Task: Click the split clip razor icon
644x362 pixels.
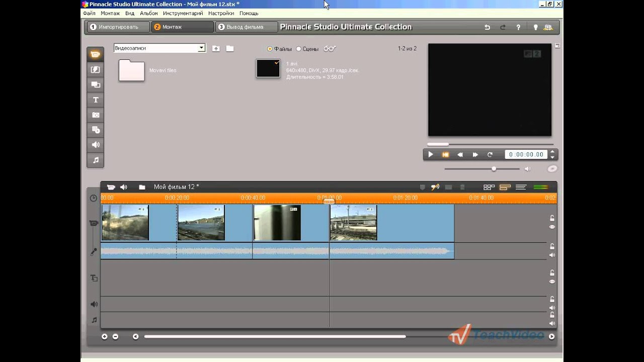Action: tap(448, 187)
